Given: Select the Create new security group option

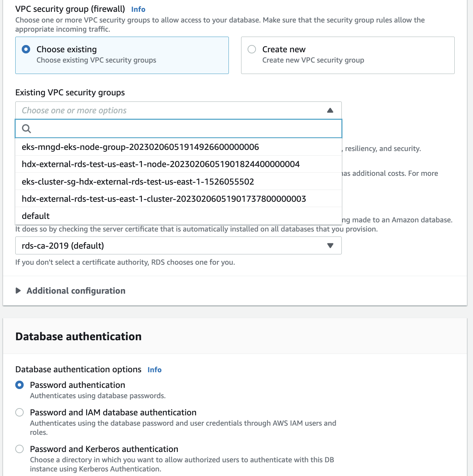Looking at the screenshot, I should pyautogui.click(x=252, y=50).
